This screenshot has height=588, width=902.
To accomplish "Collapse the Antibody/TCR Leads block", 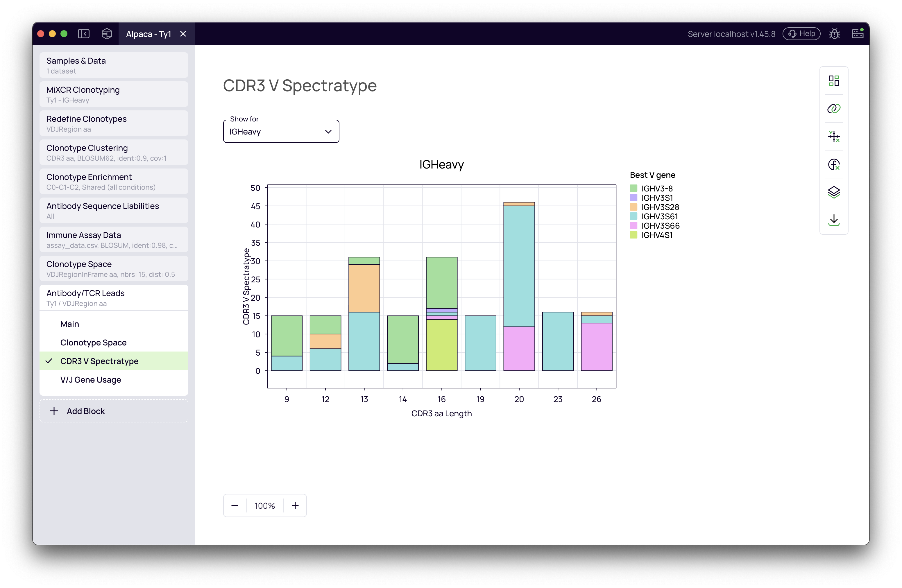I will click(114, 298).
